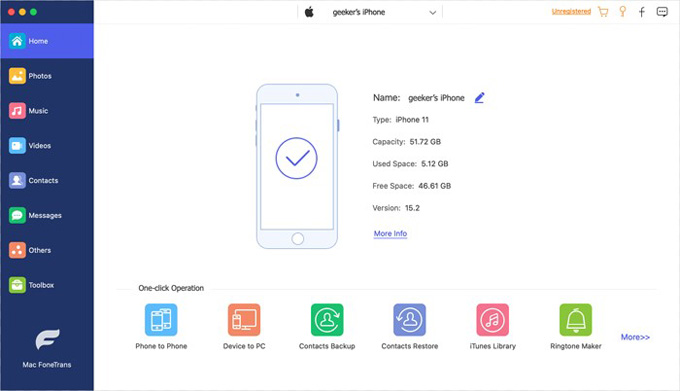Select Videos in the sidebar
Image resolution: width=680 pixels, height=391 pixels.
pos(47,146)
